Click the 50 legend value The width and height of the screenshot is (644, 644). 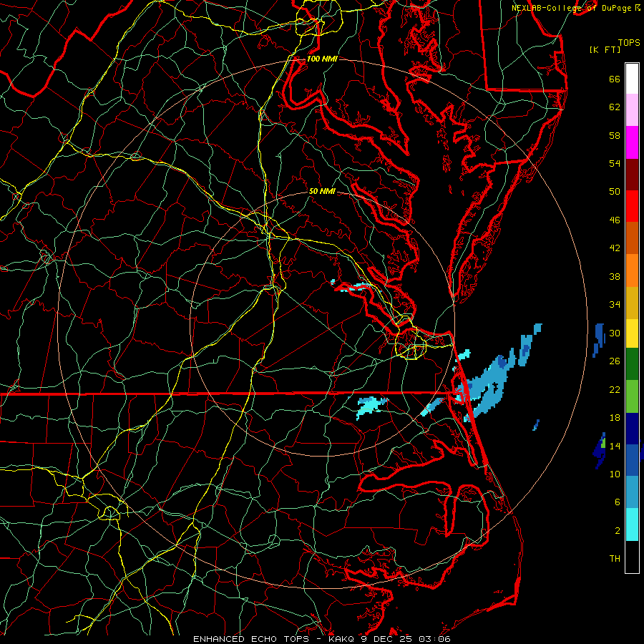tap(615, 191)
